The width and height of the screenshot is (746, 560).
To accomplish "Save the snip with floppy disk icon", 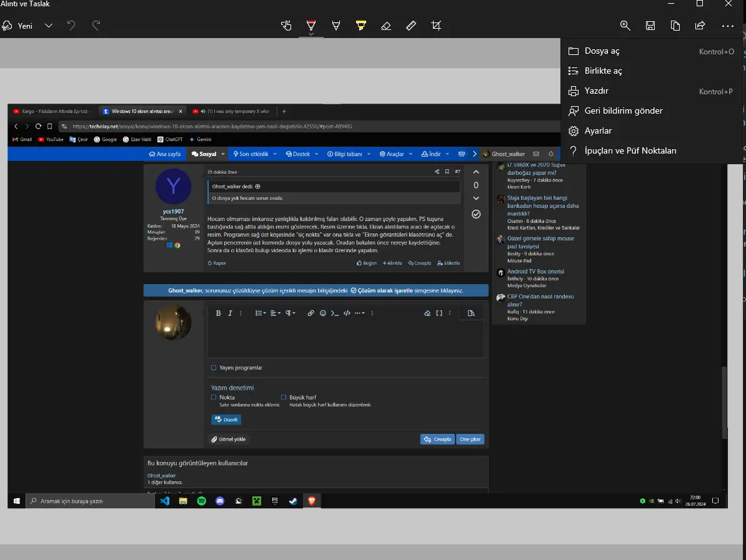I will (650, 26).
